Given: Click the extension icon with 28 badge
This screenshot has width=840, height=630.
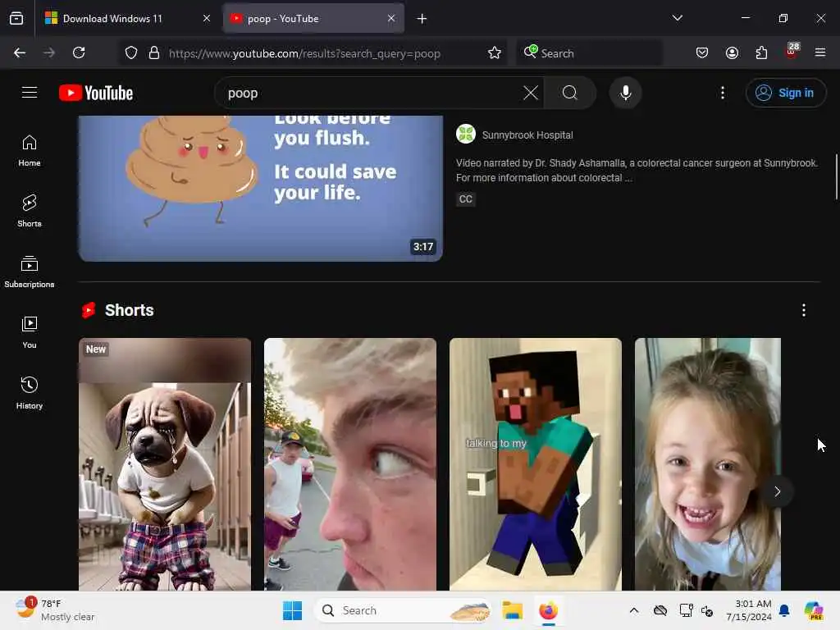Looking at the screenshot, I should pos(792,52).
